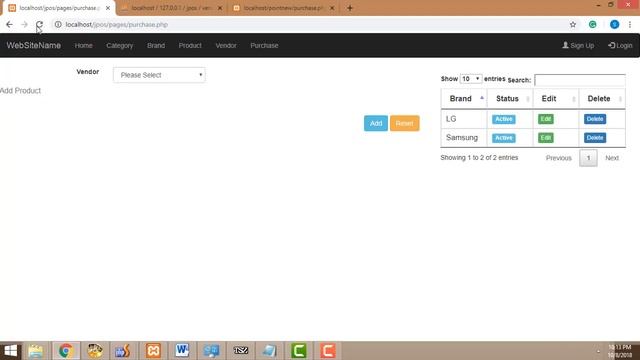Bookmark this page with the star icon
Screen dimensions: 640x360
573,24
